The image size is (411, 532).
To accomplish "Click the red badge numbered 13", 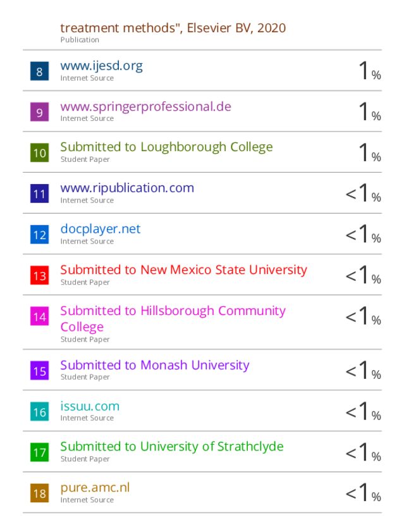I will [x=39, y=275].
